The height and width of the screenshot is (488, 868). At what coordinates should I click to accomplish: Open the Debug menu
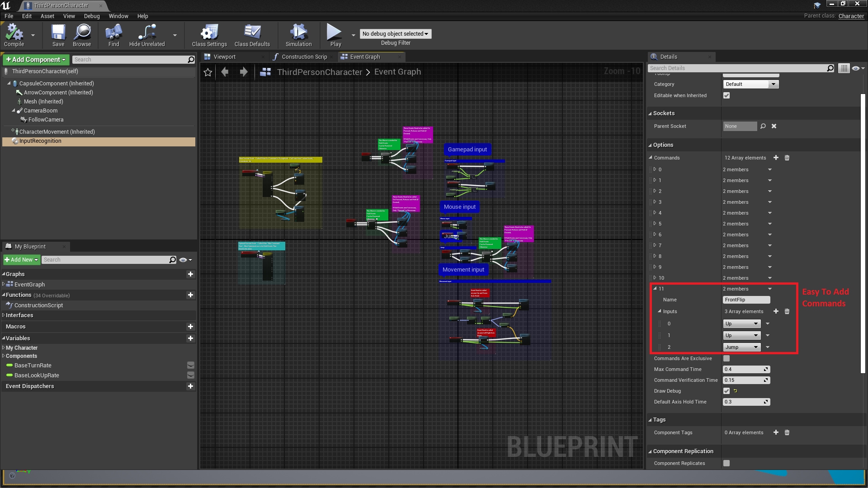[92, 16]
